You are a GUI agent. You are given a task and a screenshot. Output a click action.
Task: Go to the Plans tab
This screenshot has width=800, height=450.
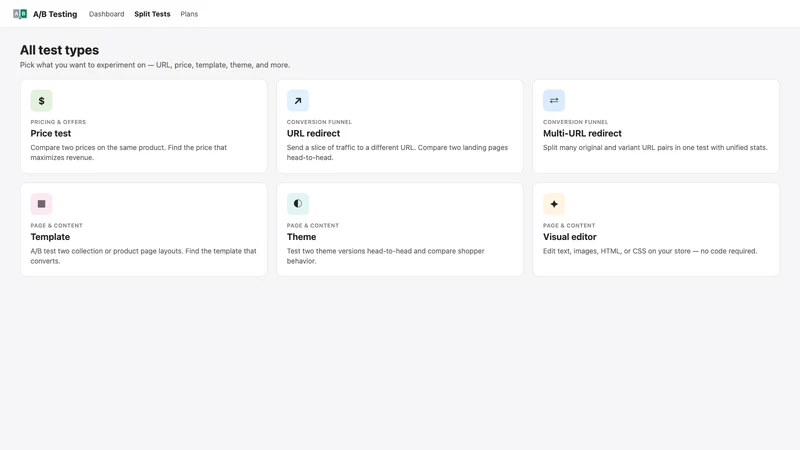point(189,14)
